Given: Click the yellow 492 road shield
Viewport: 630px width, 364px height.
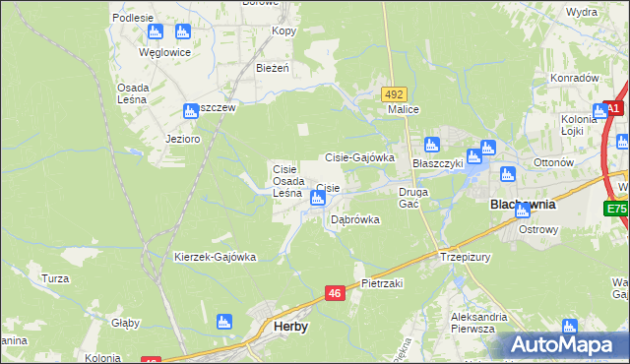Looking at the screenshot, I should [394, 94].
